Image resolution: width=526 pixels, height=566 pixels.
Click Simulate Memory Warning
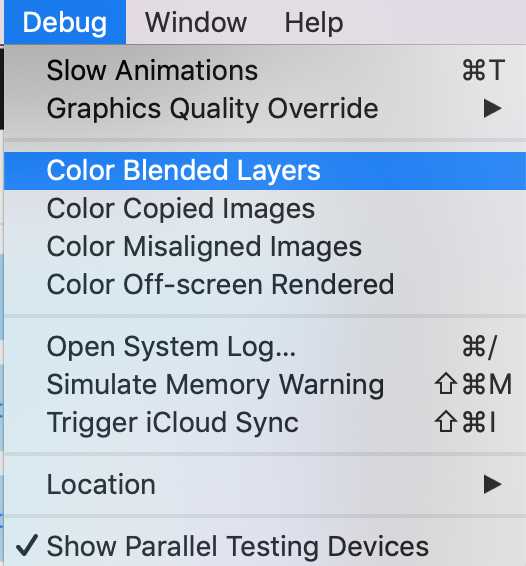pyautogui.click(x=265, y=385)
